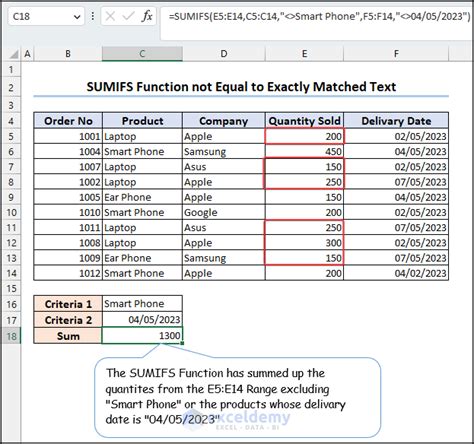This screenshot has height=444, width=474.
Task: Select column E header
Action: [304, 54]
